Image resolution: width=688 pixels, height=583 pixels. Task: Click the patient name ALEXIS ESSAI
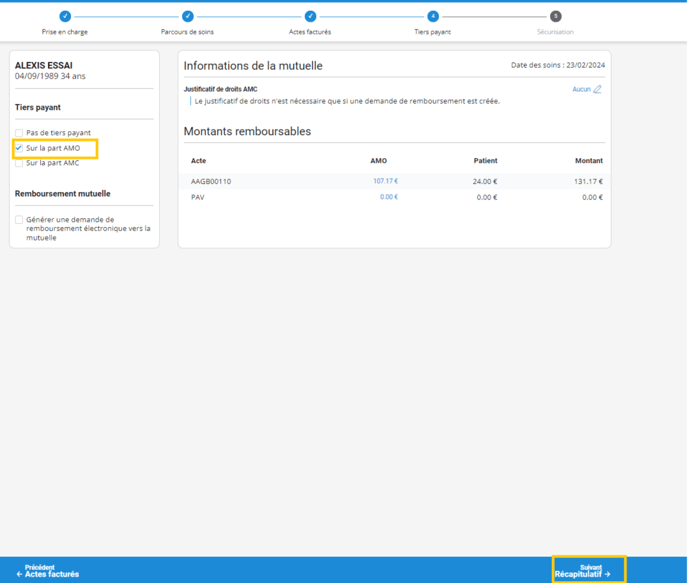[x=44, y=66]
